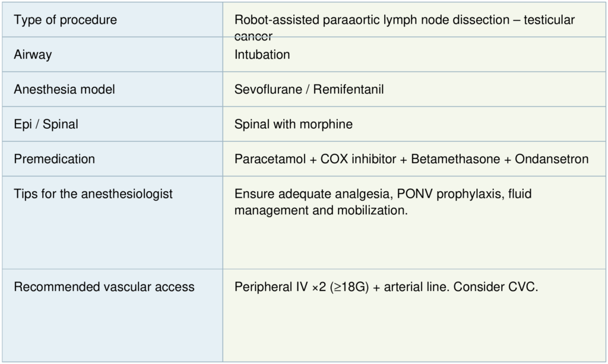This screenshot has height=364, width=608.
Task: Click the 'Peripheral IV ×2 (≥18G)' text
Action: (302, 287)
